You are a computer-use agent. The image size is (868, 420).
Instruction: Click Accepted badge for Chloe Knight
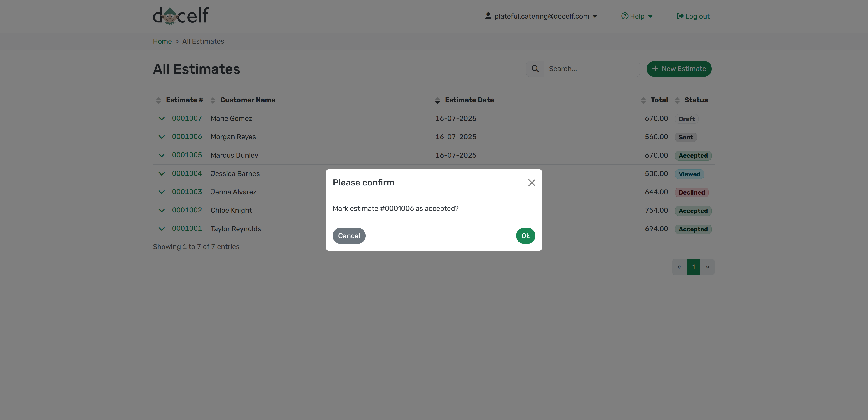tap(693, 211)
